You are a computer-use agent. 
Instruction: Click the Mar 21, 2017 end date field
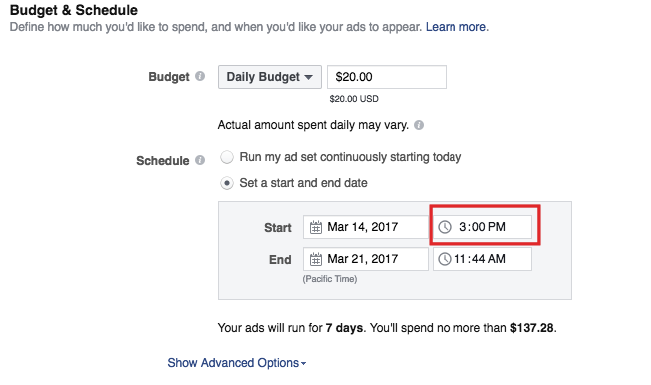[366, 259]
